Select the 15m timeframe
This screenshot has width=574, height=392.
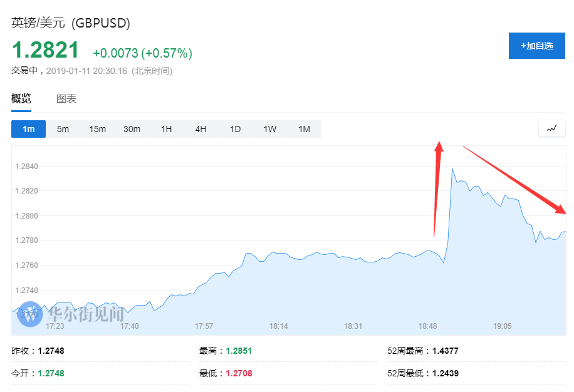pos(97,129)
